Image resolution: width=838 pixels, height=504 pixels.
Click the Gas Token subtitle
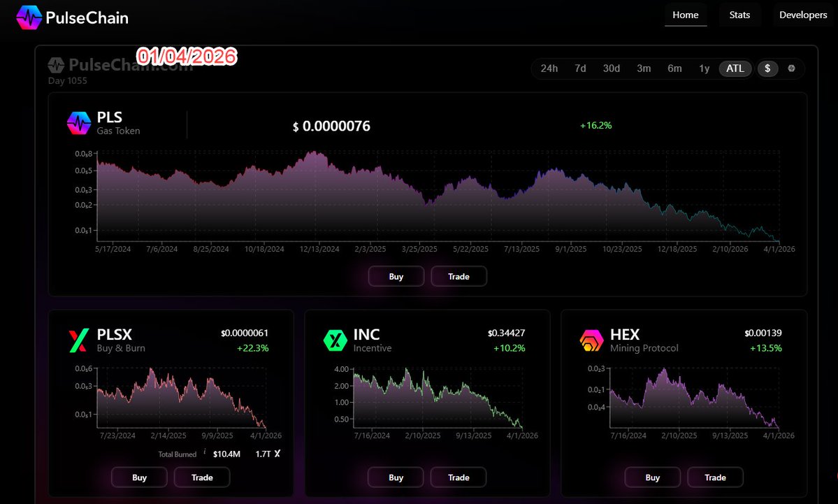coord(118,131)
